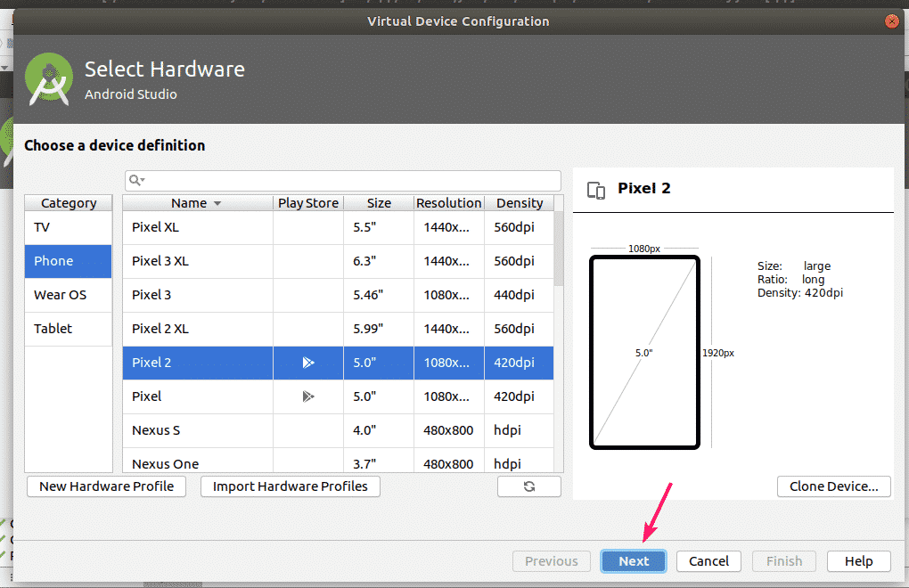Select the Pixel 3 XL device row
The height and width of the screenshot is (588, 909).
338,261
